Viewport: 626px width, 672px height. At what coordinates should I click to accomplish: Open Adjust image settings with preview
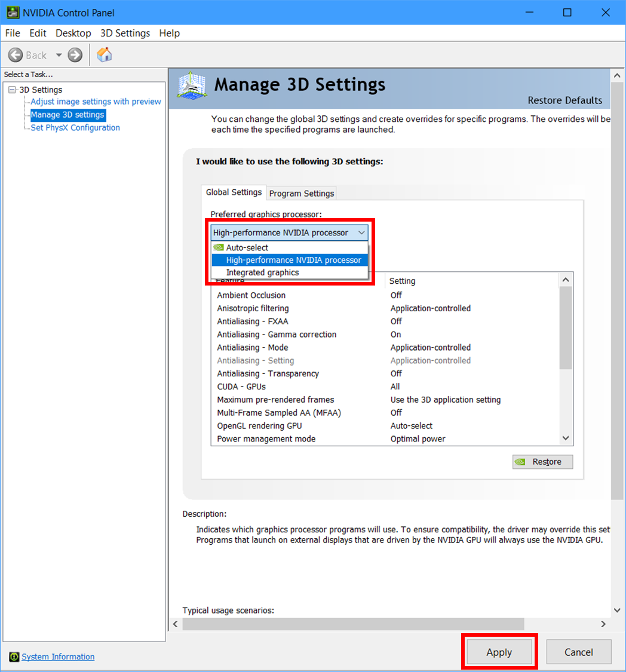click(x=96, y=102)
